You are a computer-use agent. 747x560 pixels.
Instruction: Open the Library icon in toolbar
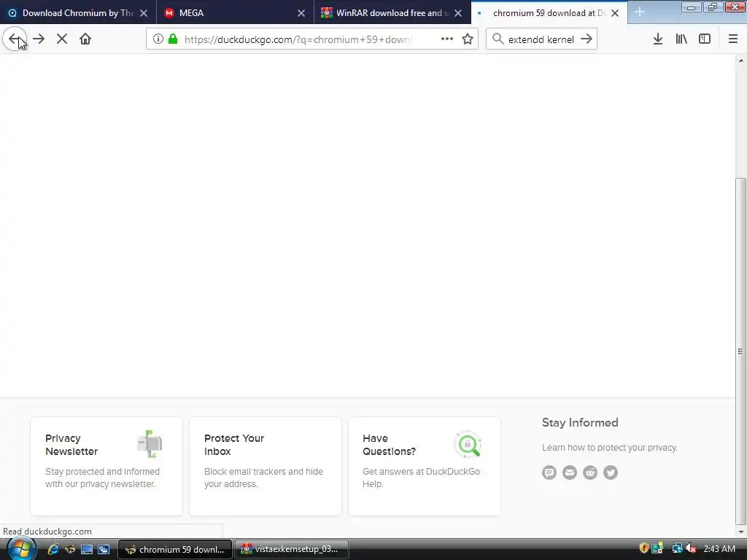(x=681, y=39)
